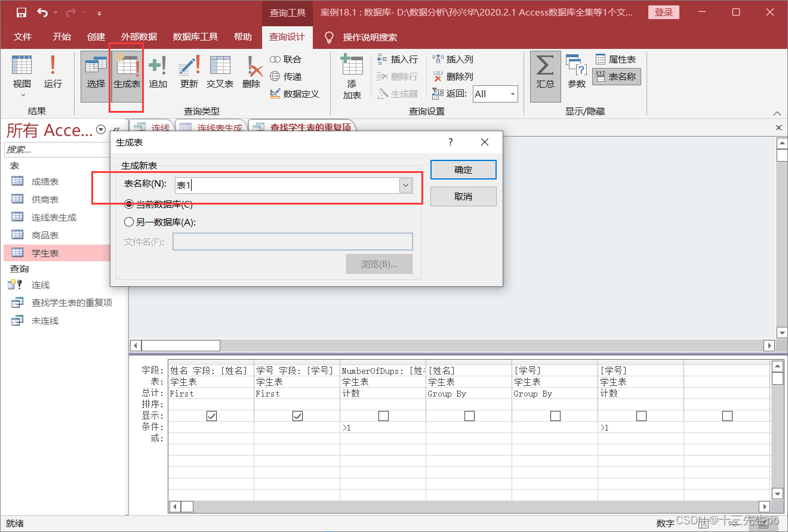Check Show box for [学号] 计数 column

641,416
